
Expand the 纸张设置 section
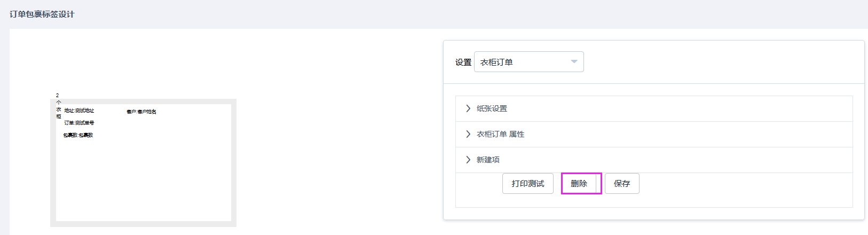[492, 108]
